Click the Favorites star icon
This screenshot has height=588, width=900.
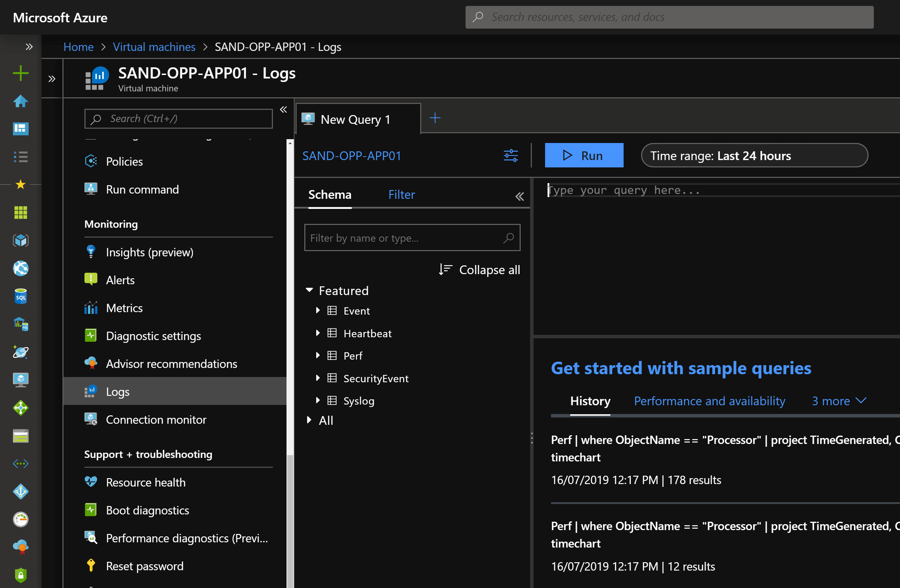coord(21,184)
